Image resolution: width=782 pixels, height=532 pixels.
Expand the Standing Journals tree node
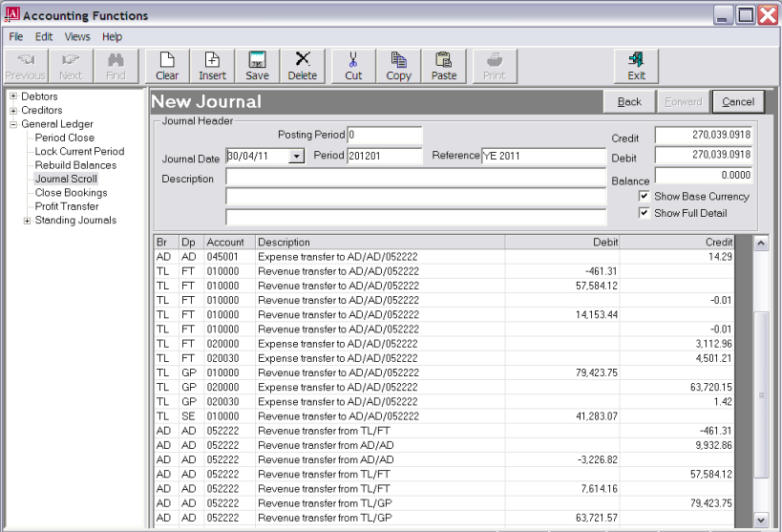point(27,221)
